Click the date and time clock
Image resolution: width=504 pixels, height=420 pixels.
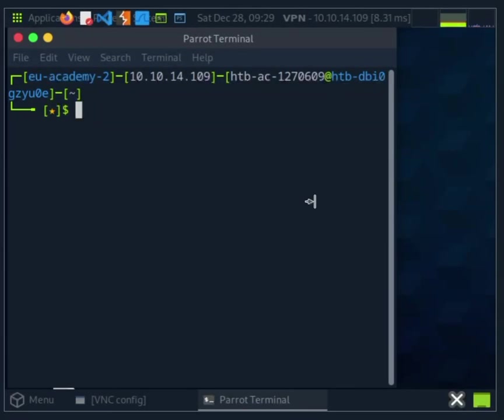236,18
